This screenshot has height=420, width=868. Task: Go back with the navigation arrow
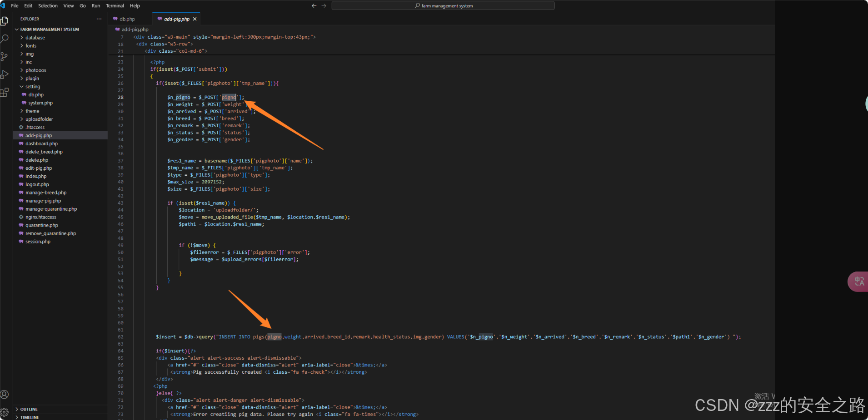pyautogui.click(x=314, y=6)
